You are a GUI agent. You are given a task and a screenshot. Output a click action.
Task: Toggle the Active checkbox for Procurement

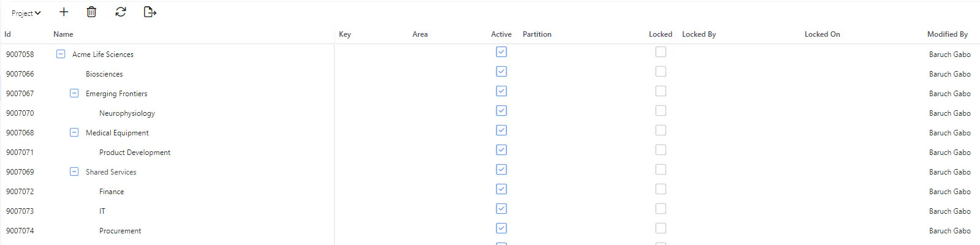(501, 228)
